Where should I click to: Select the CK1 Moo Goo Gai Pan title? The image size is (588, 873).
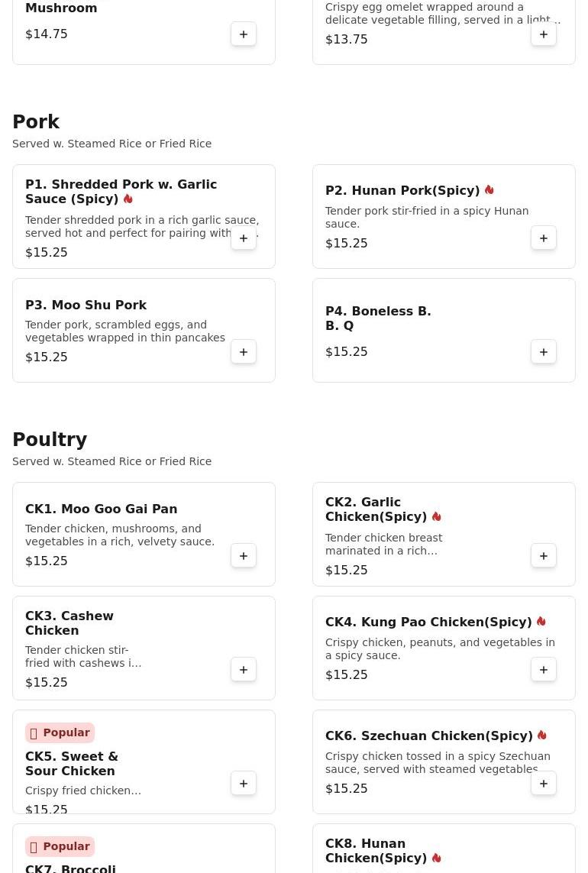[101, 509]
